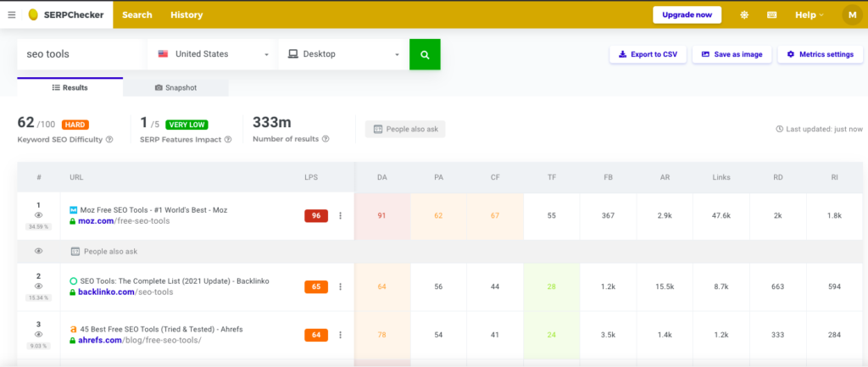Switch to the Results tab
The width and height of the screenshot is (868, 367).
[x=70, y=87]
